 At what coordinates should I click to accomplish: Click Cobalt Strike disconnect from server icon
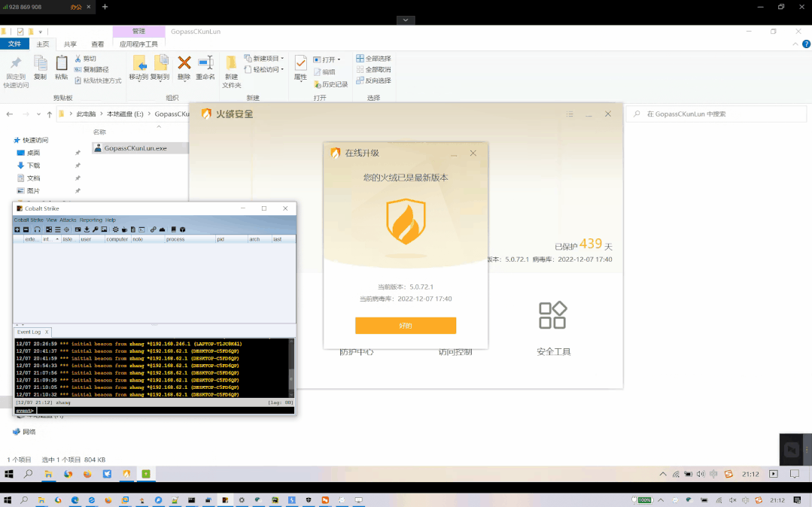pos(26,229)
